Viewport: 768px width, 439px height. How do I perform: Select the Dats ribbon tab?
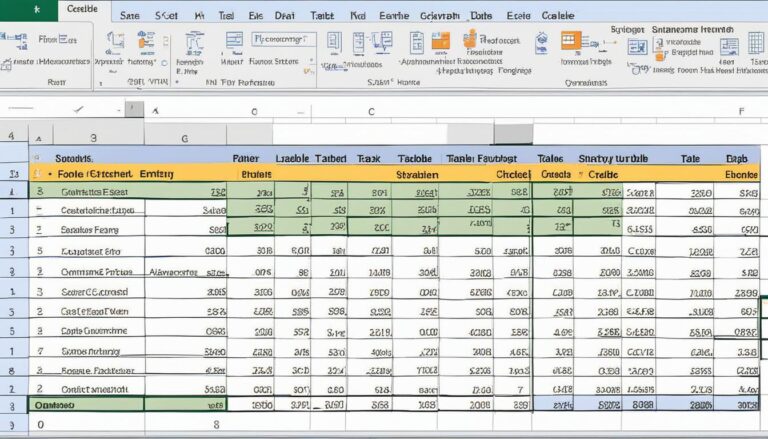[481, 16]
